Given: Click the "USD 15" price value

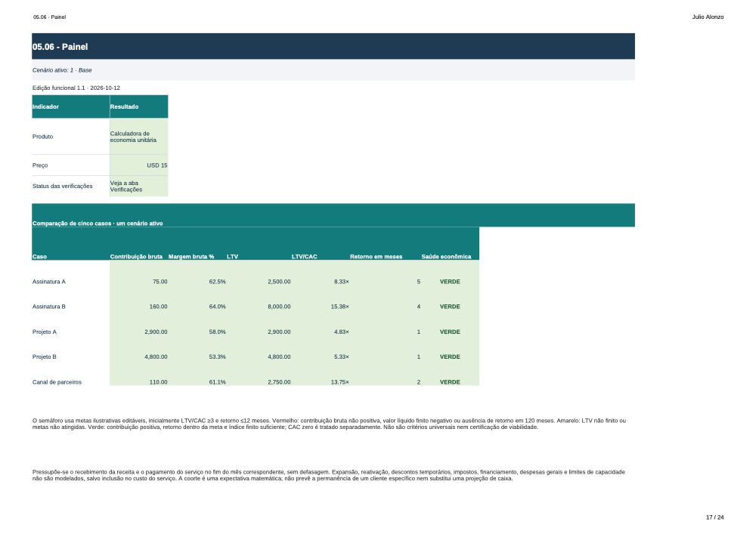Looking at the screenshot, I should tap(157, 165).
